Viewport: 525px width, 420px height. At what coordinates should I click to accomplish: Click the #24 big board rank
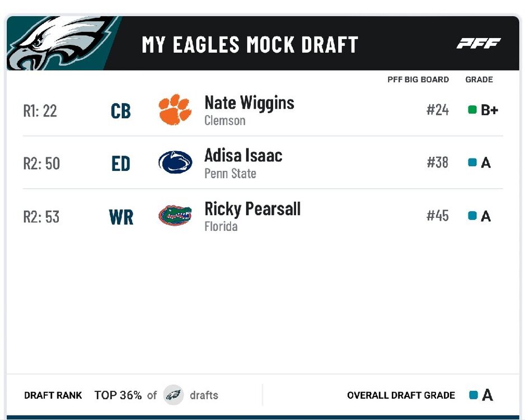tap(438, 110)
